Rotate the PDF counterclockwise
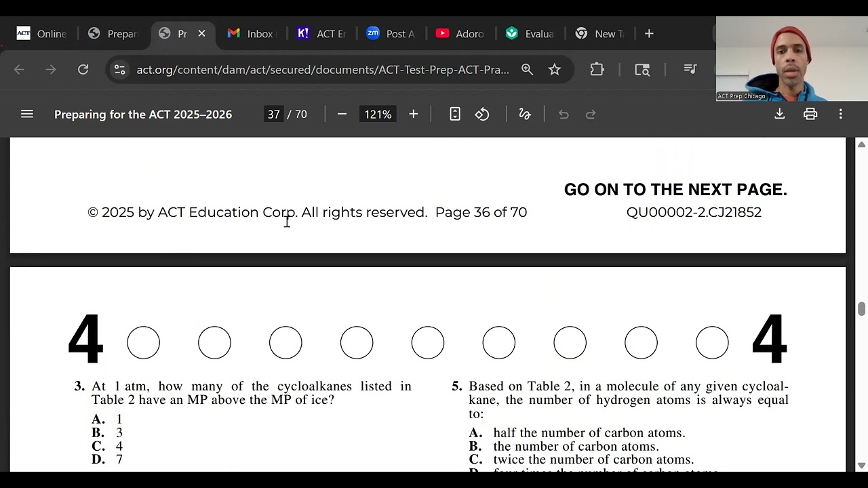The width and height of the screenshot is (868, 488). tap(482, 115)
